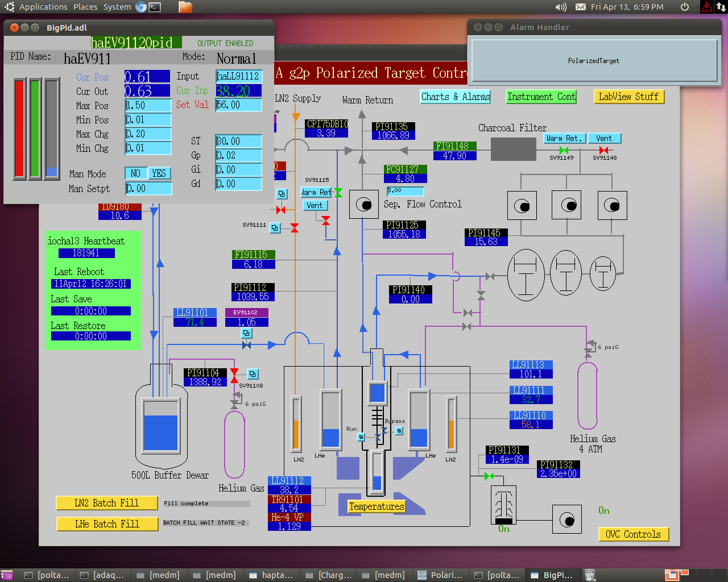Open the Instrument Cont menu
The height and width of the screenshot is (582, 728).
541,97
